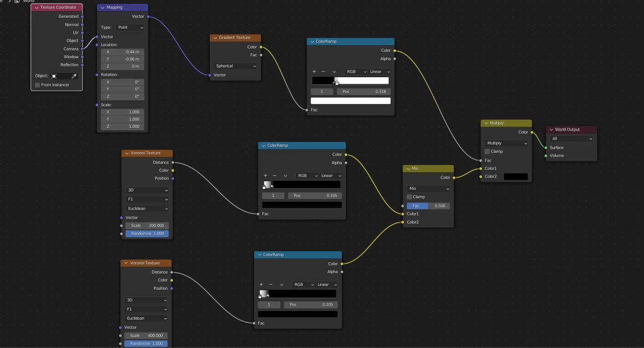The height and width of the screenshot is (348, 644).
Task: Click the color stop handle in top ColorRamp
Action: 337,82
